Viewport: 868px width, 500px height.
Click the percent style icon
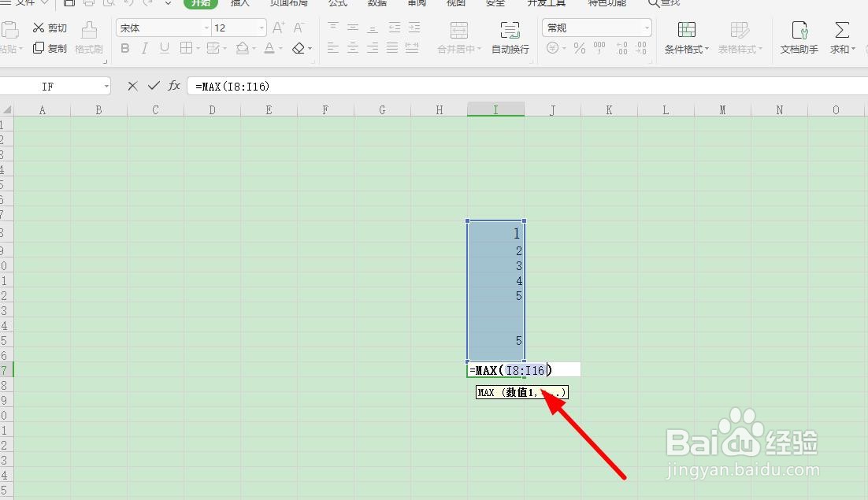coord(580,48)
